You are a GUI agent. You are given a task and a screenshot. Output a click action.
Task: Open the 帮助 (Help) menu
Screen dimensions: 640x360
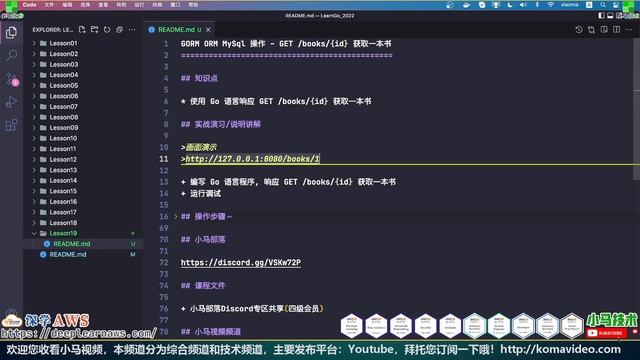point(193,5)
